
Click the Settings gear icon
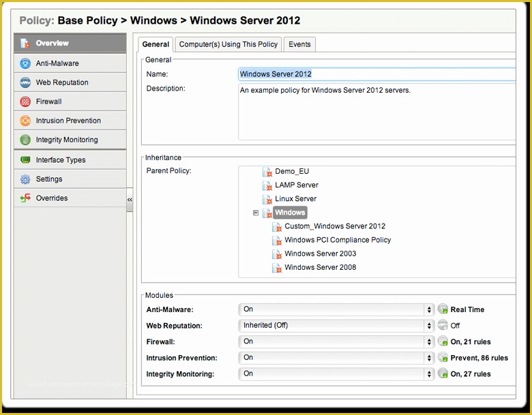pos(25,179)
